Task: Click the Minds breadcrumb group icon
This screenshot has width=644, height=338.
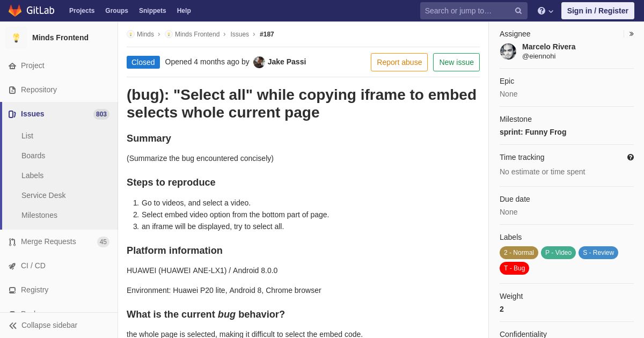Action: click(130, 34)
